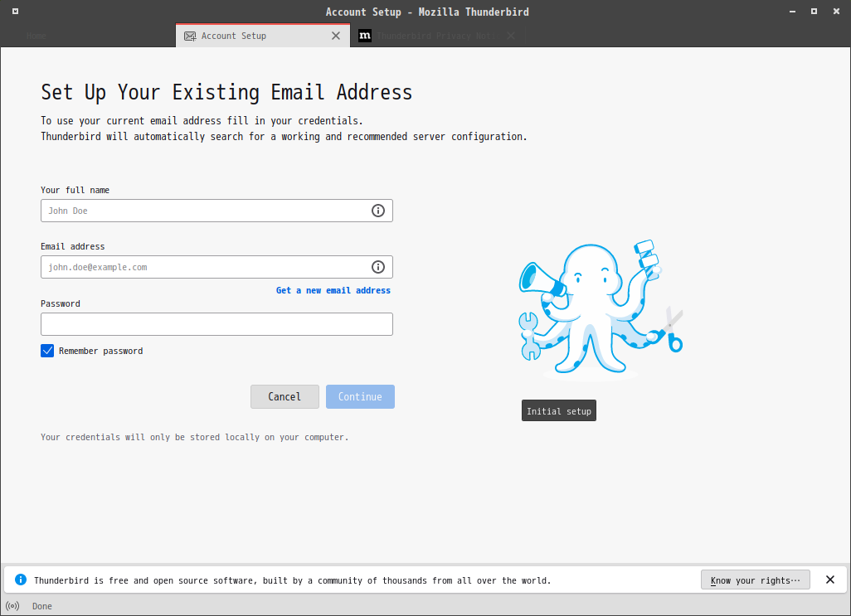
Task: Click the info icon in the full name field
Action: pos(377,211)
